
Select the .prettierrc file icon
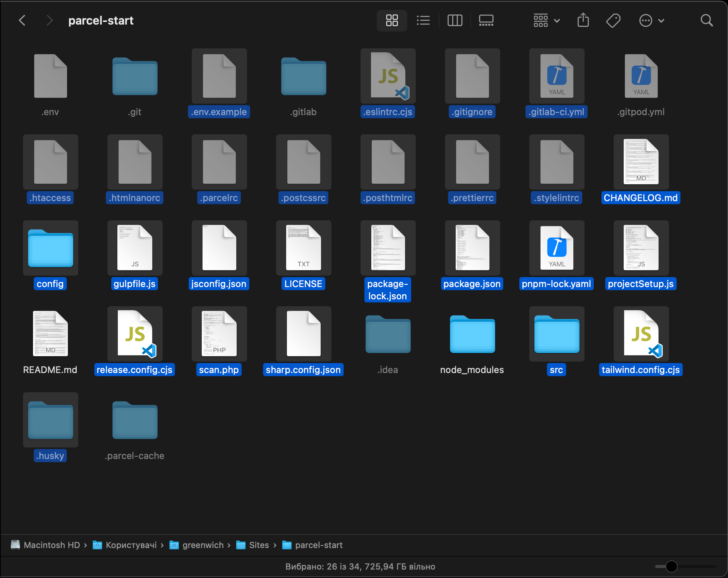click(x=473, y=162)
